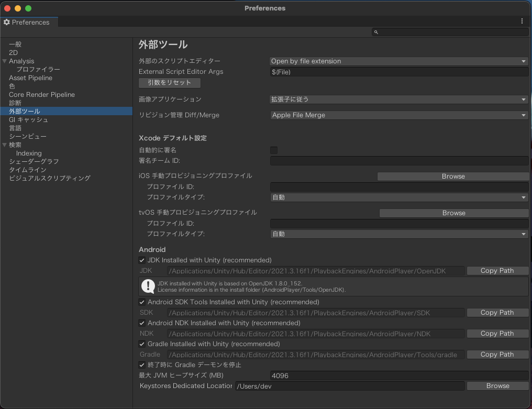Viewport: 532px width, 409px height.
Task: Click the 引数をリセット button
Action: (x=169, y=83)
